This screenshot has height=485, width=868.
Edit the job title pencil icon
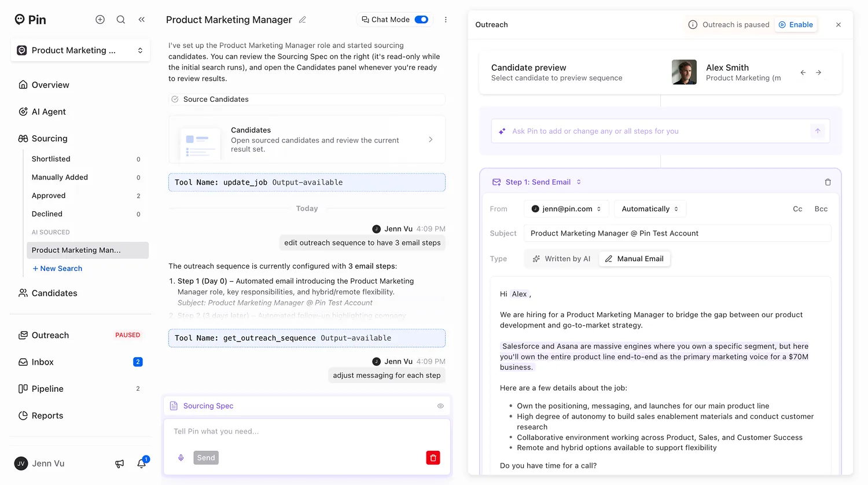[302, 20]
